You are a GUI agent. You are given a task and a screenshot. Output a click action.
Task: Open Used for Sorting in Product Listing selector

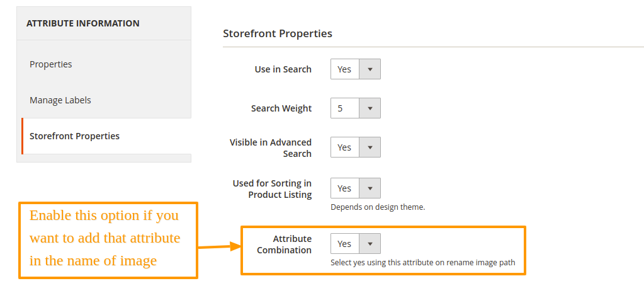pos(356,188)
